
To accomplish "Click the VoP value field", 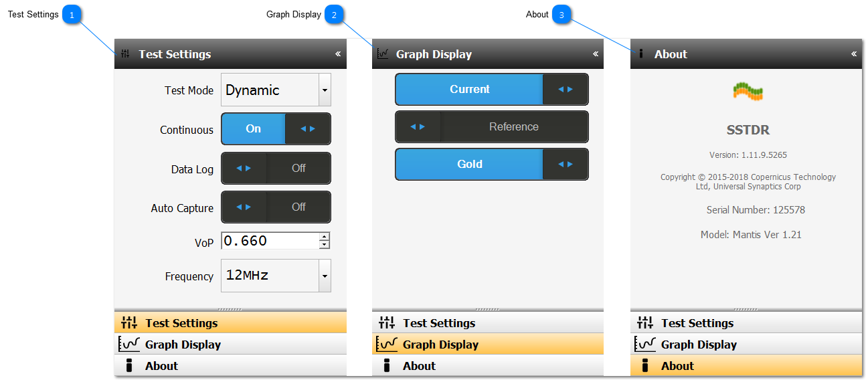I will (x=270, y=241).
